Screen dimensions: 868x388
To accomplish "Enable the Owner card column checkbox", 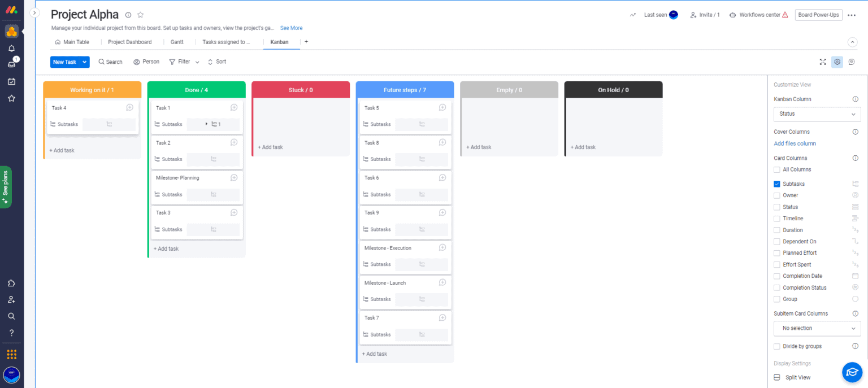I will (x=777, y=195).
